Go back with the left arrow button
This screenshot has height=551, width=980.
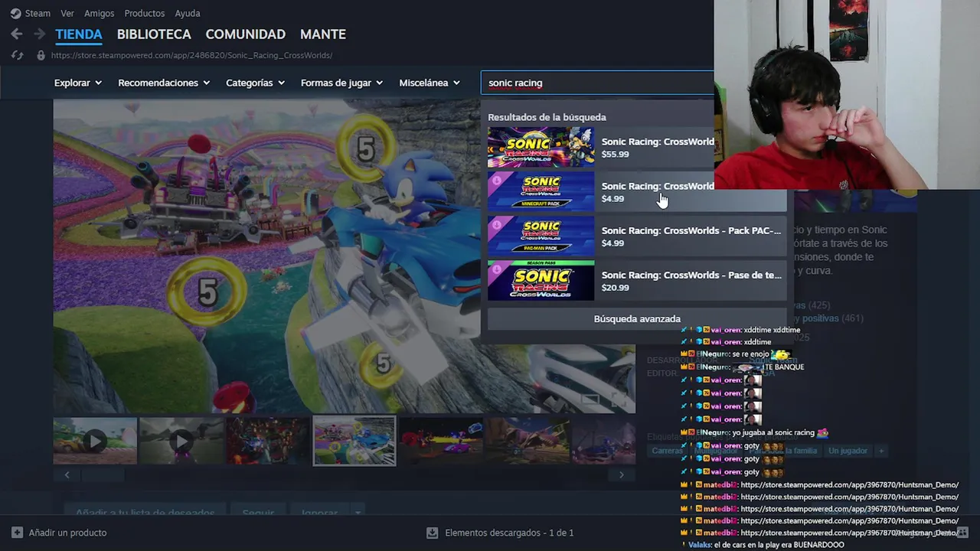(x=17, y=34)
